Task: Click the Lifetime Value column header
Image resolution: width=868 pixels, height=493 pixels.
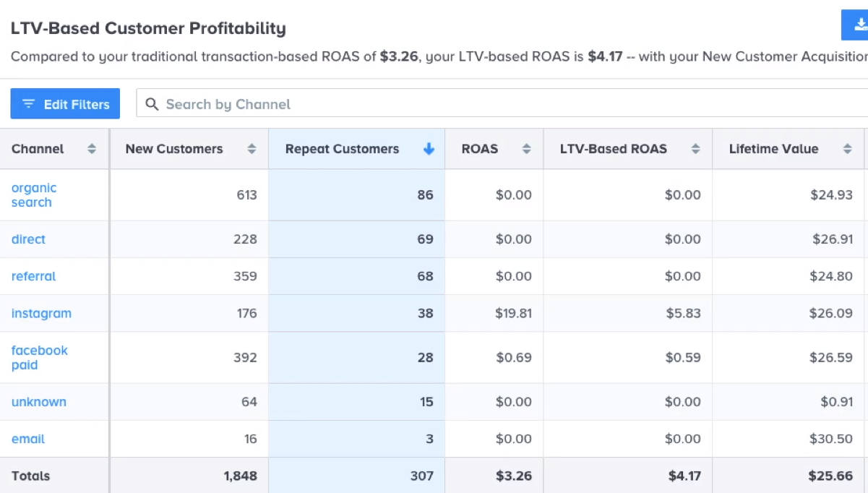Action: pyautogui.click(x=773, y=149)
